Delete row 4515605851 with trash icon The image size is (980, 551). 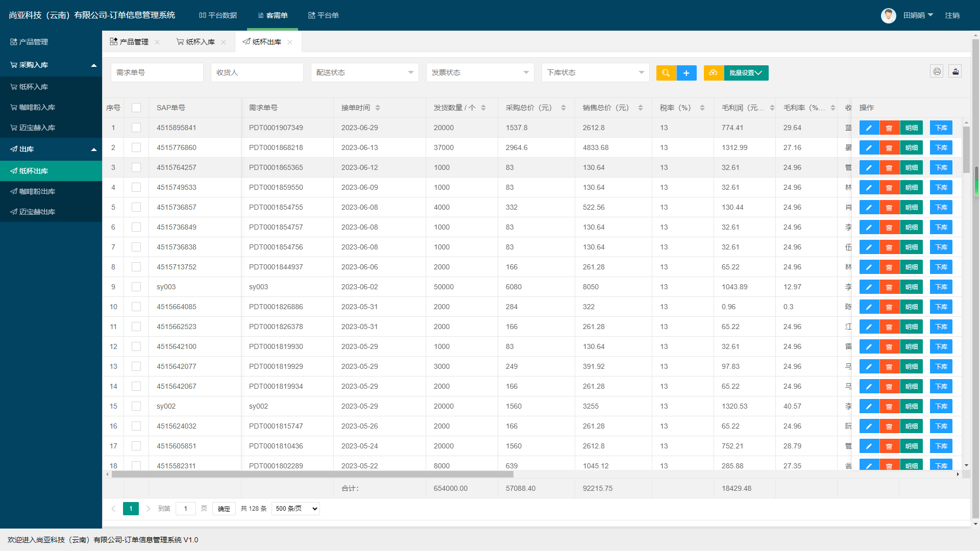pyautogui.click(x=889, y=446)
